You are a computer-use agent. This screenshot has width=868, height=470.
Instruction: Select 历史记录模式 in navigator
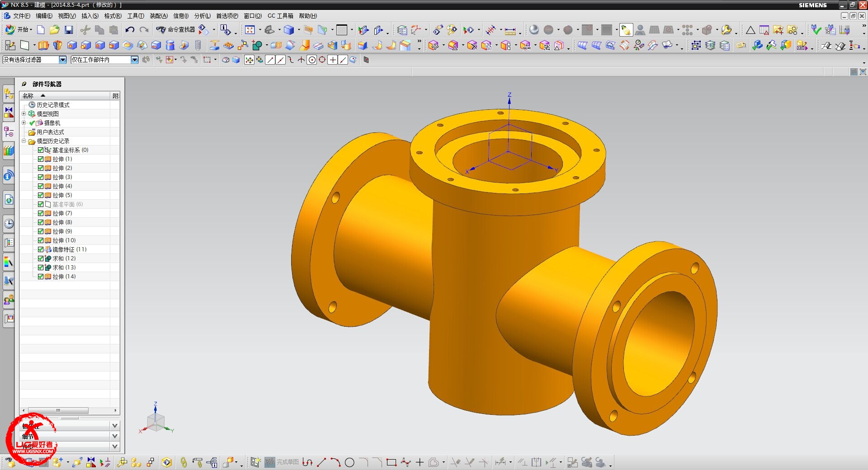click(53, 105)
